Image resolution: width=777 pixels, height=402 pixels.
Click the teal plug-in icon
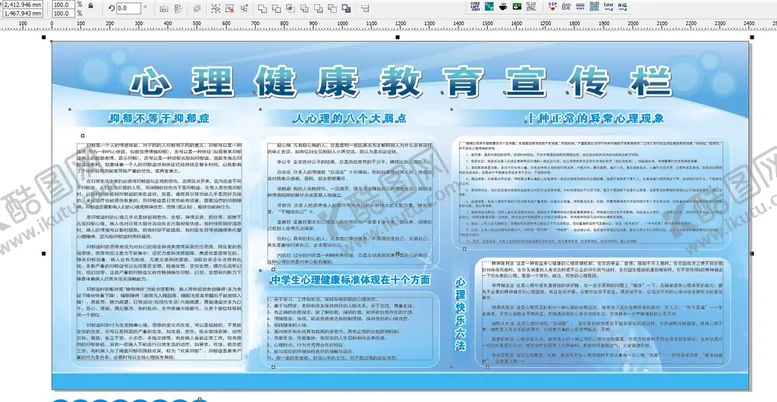[489, 6]
